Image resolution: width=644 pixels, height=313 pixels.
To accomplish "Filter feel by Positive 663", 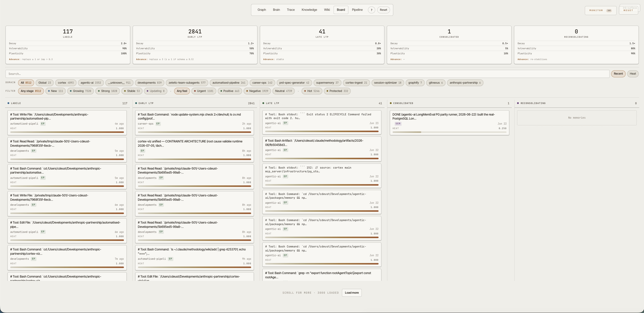I will pos(230,91).
